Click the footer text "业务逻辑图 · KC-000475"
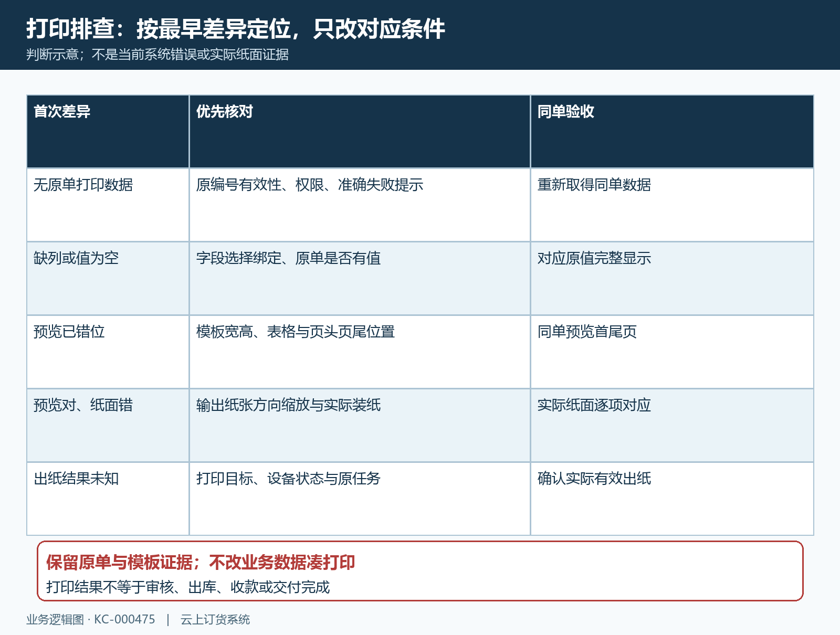 pyautogui.click(x=91, y=620)
